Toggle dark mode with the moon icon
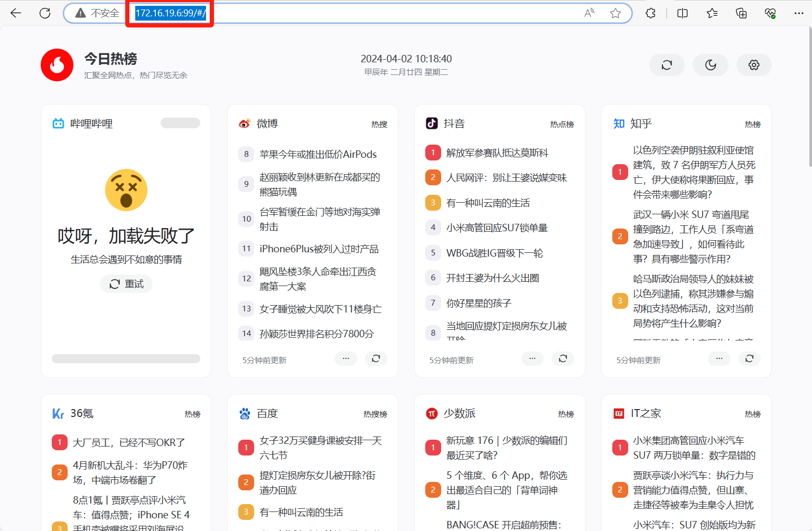The height and width of the screenshot is (531, 812). [x=711, y=65]
